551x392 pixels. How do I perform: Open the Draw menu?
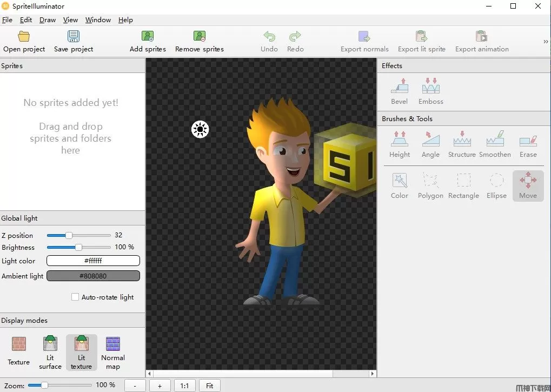coord(48,20)
